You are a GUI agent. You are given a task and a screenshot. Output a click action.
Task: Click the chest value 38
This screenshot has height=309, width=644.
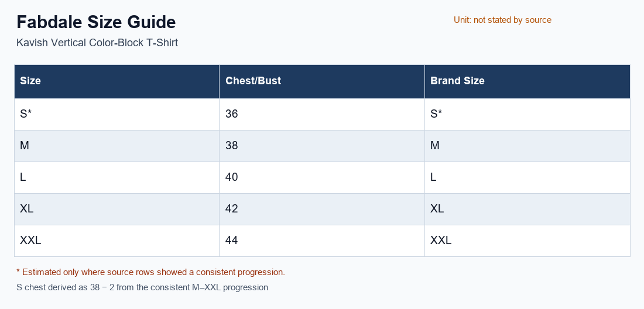322,146
